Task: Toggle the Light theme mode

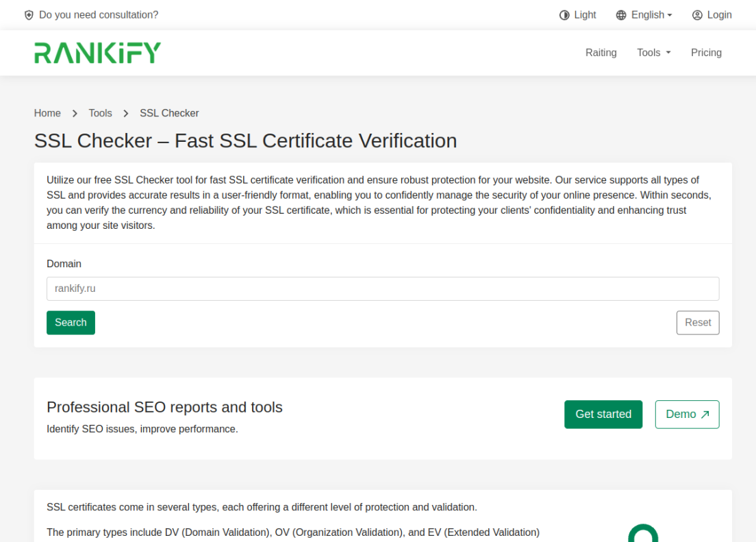Action: click(x=577, y=15)
